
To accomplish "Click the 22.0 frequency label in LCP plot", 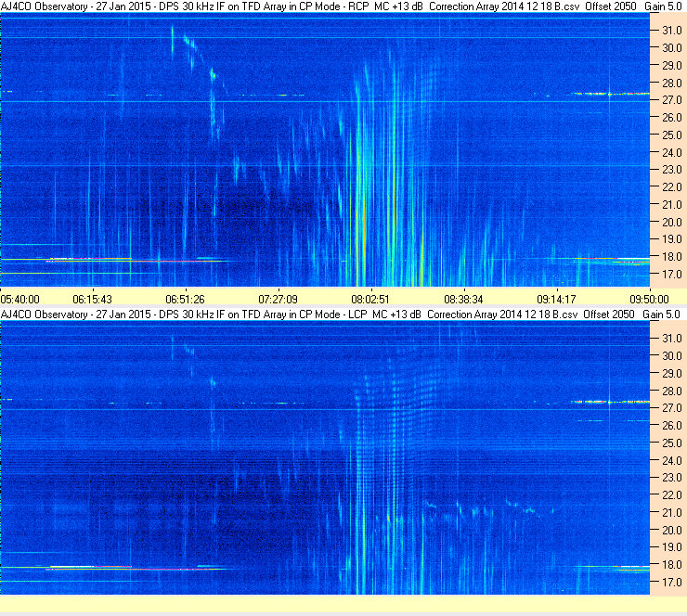I will [671, 495].
